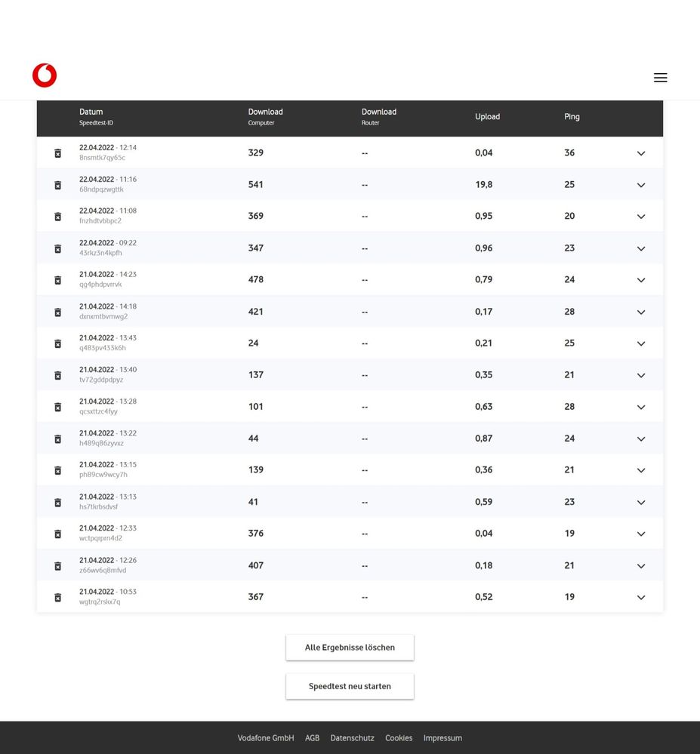Visit the Impressum page
This screenshot has height=754, width=700.
click(443, 738)
